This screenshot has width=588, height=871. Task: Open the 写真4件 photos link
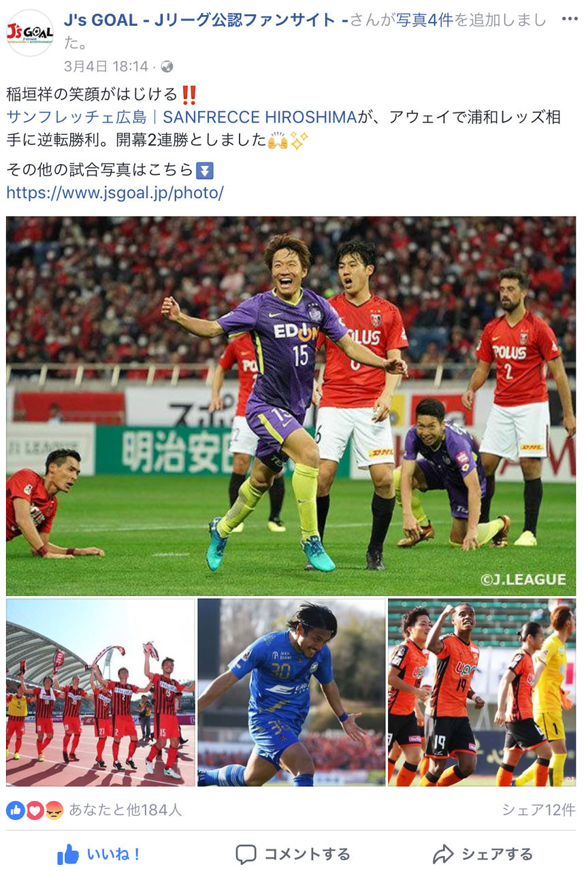point(425,20)
